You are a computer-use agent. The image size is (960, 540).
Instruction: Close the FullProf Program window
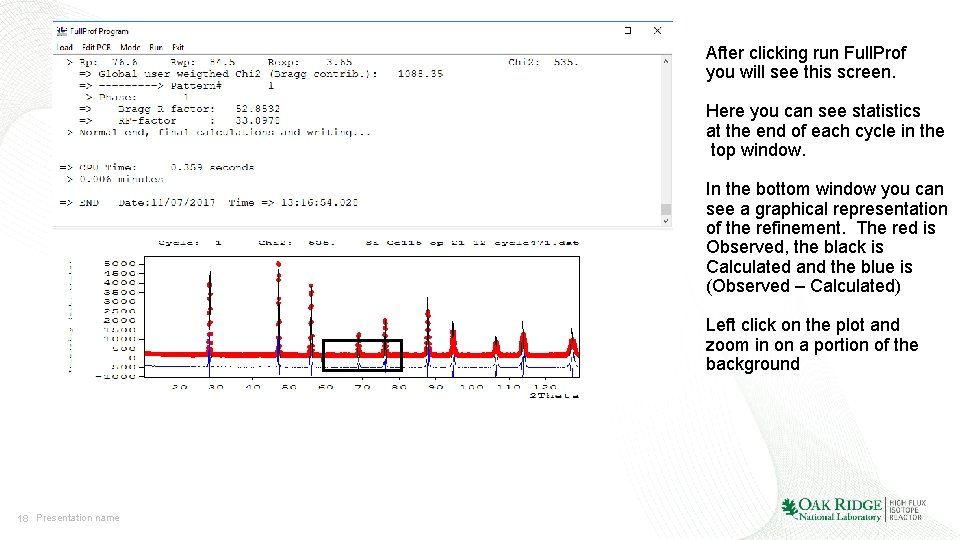click(657, 31)
